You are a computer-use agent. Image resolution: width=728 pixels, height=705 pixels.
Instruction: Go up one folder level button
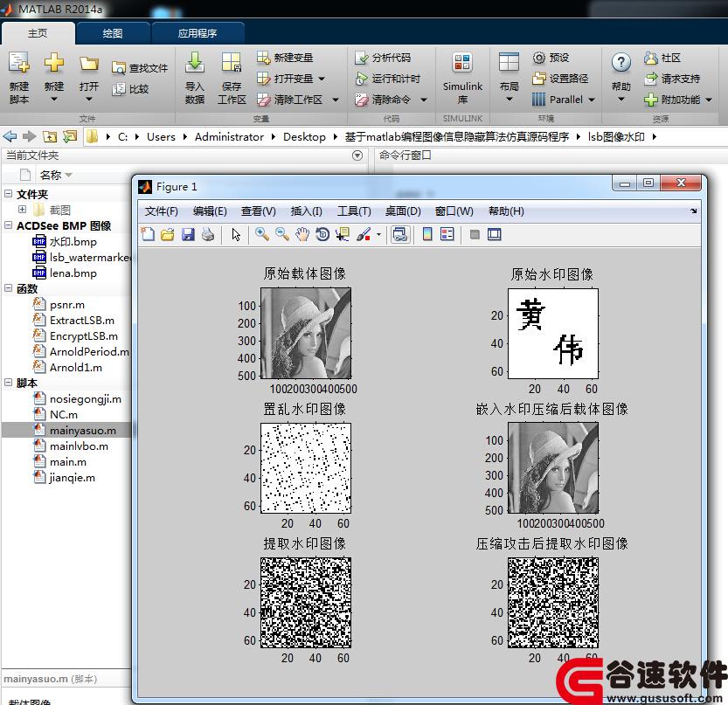tap(50, 136)
